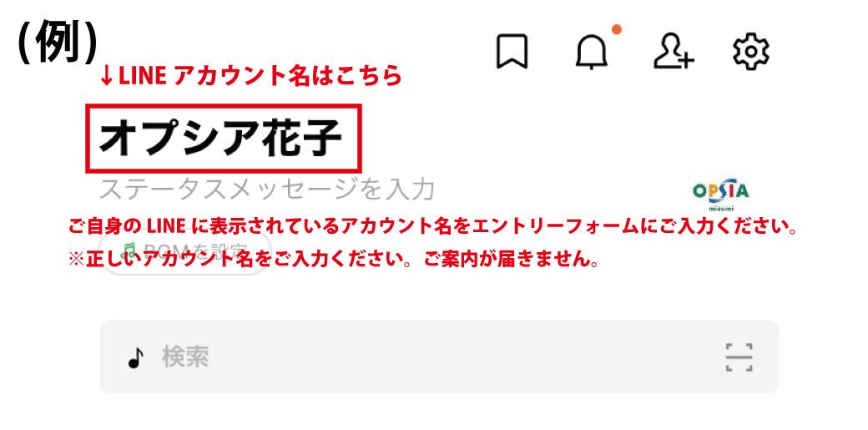This screenshot has height=430, width=868.
Task: Click the OPSIA misumi logo
Action: coord(721,194)
